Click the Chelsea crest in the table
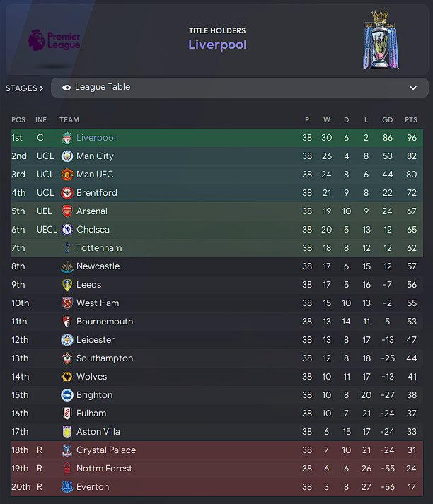This screenshot has height=504, width=433. click(67, 230)
